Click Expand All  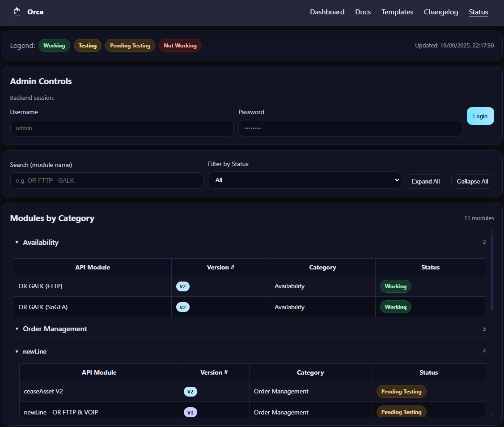coord(425,181)
